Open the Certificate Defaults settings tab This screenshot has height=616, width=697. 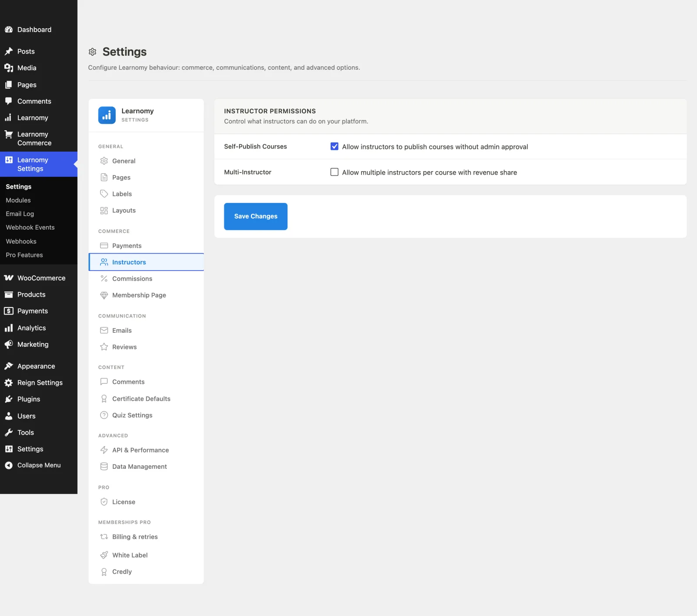pyautogui.click(x=146, y=399)
